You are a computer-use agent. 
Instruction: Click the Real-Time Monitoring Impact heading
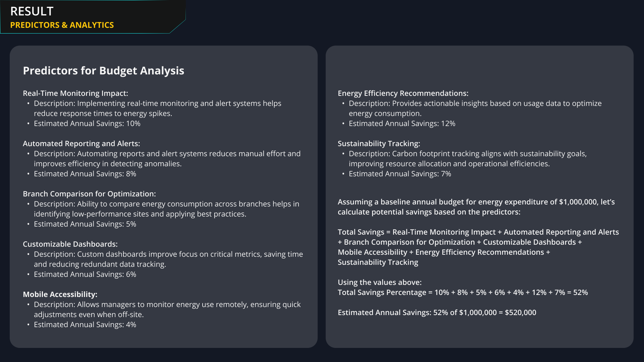tap(75, 93)
